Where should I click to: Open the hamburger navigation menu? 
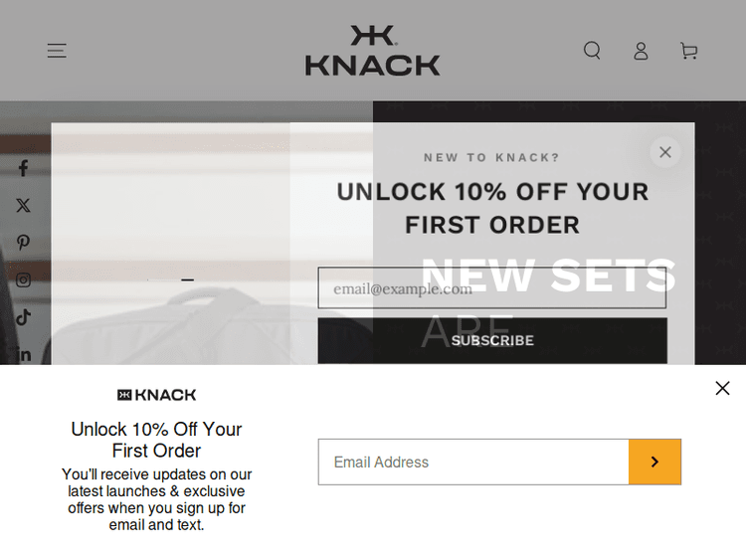[57, 51]
